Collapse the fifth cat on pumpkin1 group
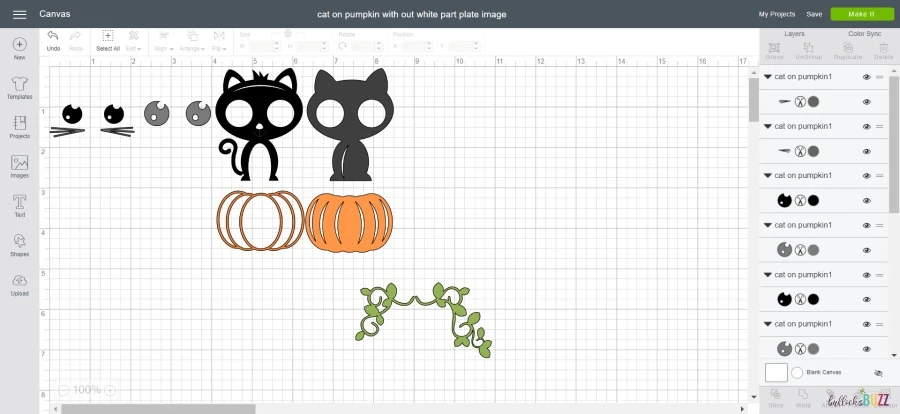This screenshot has width=900, height=414. [767, 274]
